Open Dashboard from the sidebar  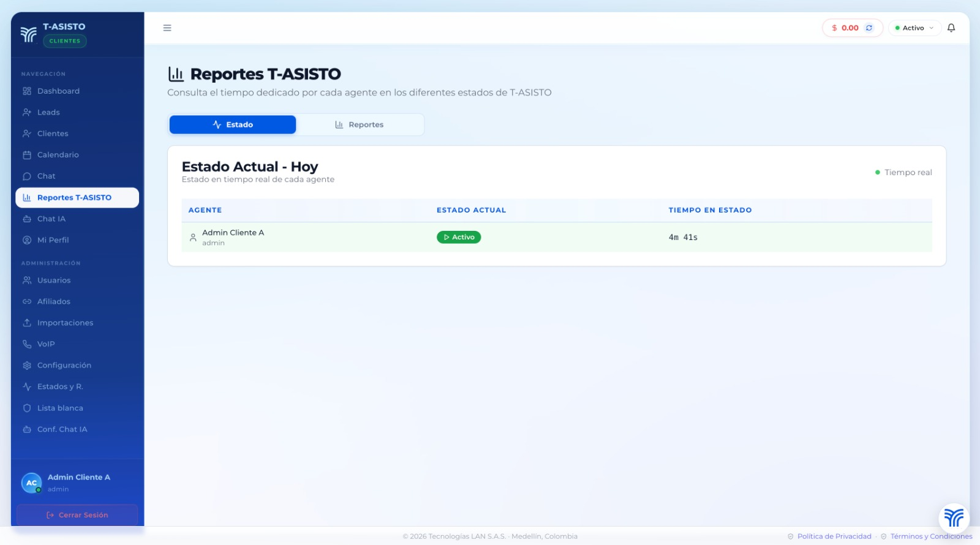pyautogui.click(x=58, y=91)
